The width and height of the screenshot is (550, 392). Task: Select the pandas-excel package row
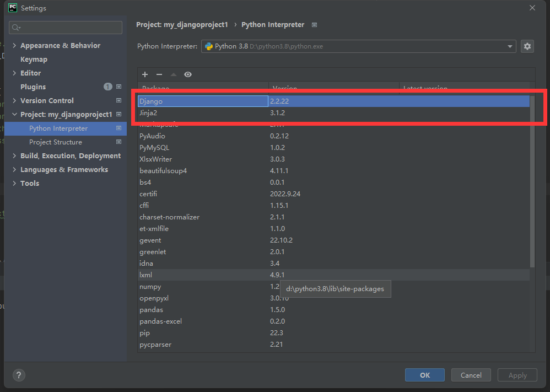[x=333, y=321]
